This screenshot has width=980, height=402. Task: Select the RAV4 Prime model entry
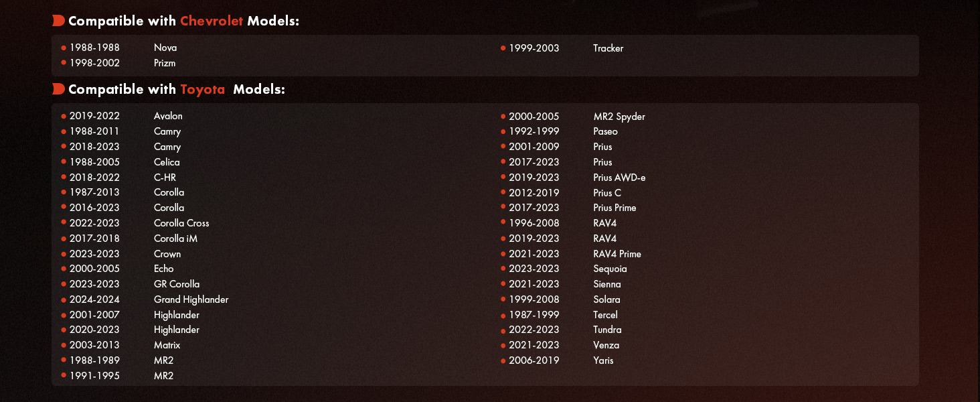coord(617,254)
